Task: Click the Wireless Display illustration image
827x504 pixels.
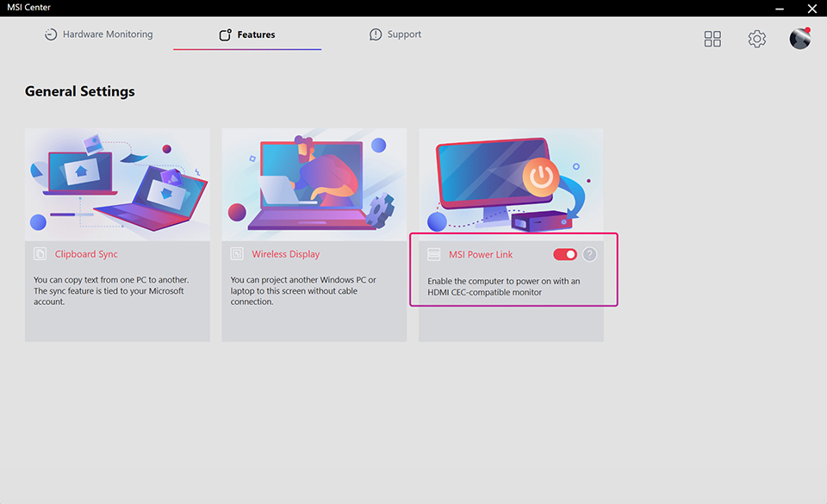Action: (x=314, y=184)
